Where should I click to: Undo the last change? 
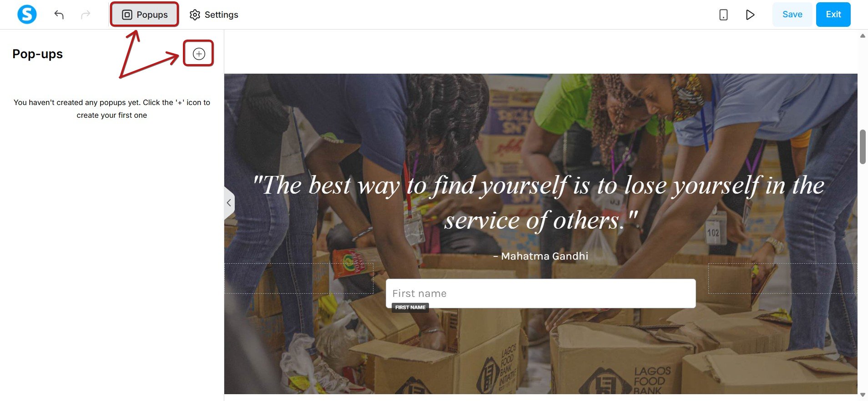coord(59,15)
